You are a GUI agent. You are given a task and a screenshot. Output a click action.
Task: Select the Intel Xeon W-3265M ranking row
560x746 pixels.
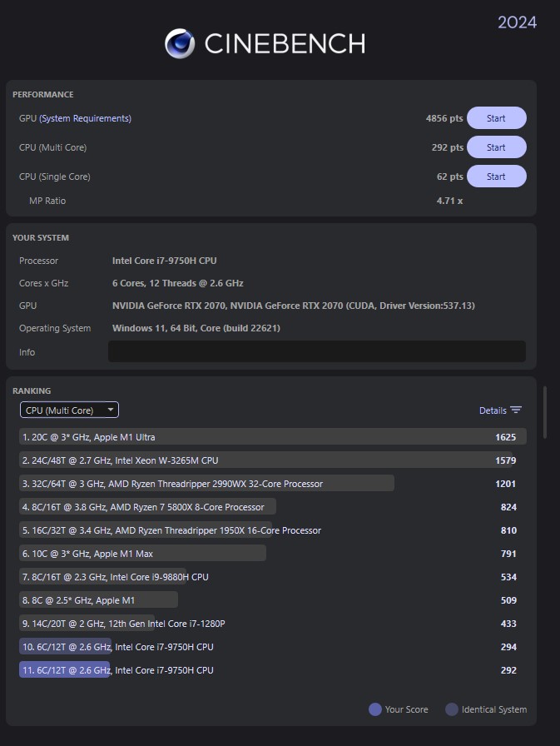click(x=272, y=460)
